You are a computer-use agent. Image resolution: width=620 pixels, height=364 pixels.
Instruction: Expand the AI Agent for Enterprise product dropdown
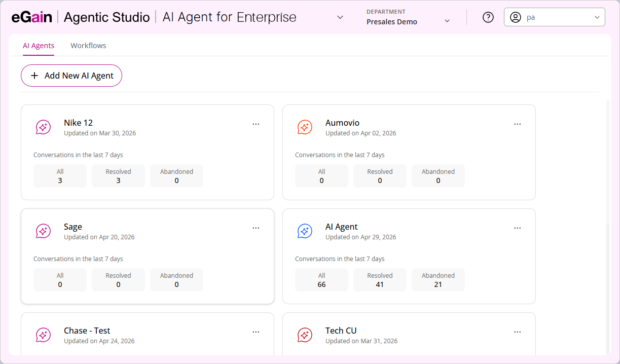click(340, 17)
